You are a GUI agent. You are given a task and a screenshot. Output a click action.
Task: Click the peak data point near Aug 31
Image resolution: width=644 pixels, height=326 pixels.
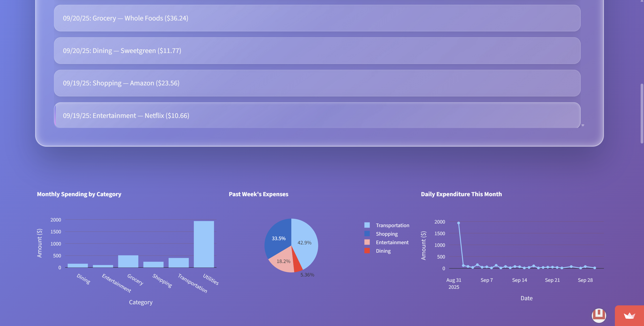459,223
